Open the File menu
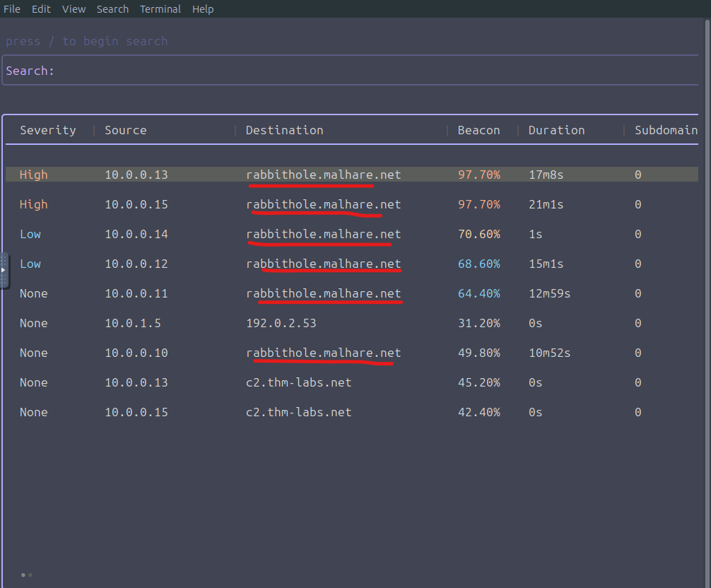 click(12, 9)
